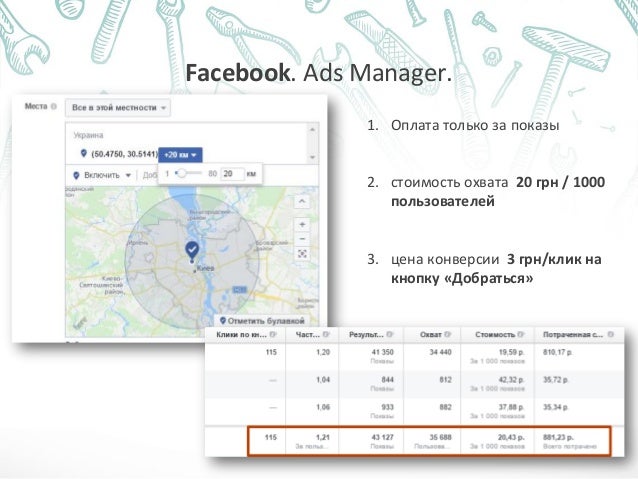Click the 35,34 р. spent cell
Viewport: 638px width, 479px height.
(579, 411)
